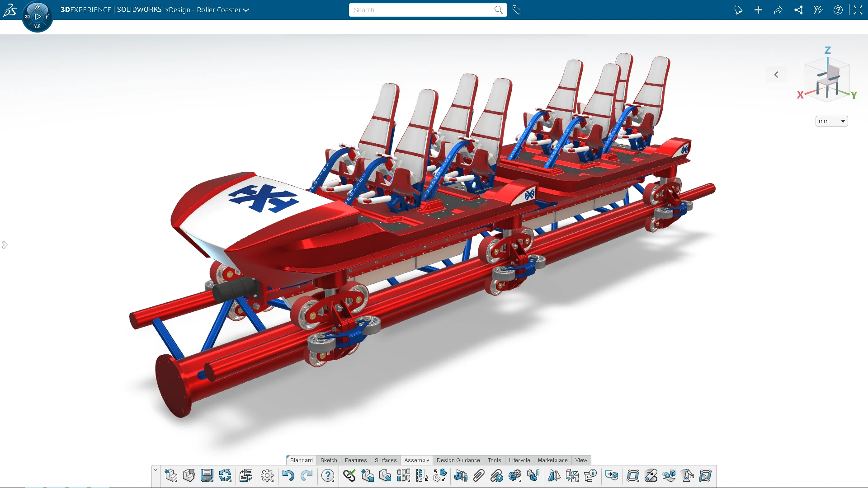Click inside the Search field
The height and width of the screenshot is (488, 868).
420,9
